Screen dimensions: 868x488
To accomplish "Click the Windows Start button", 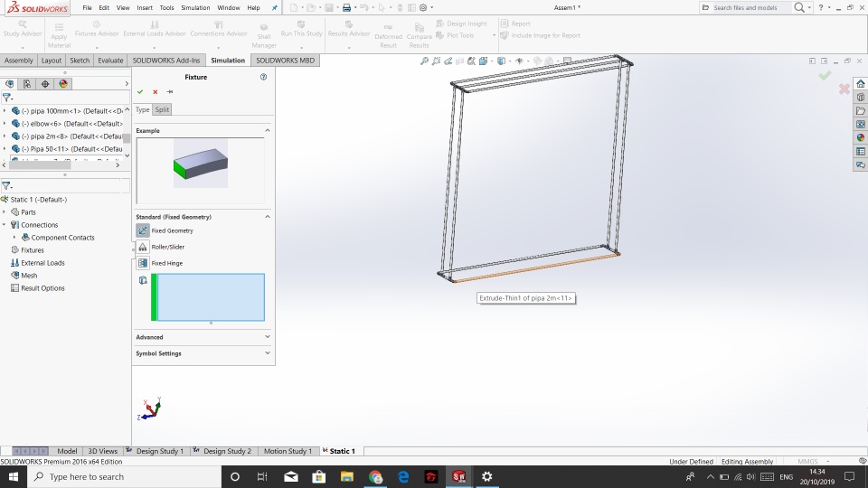I will (x=14, y=476).
